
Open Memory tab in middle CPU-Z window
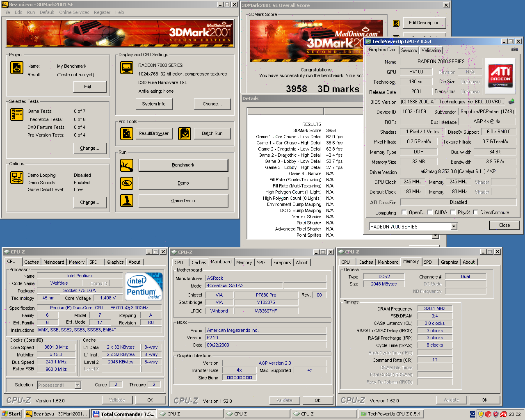244,262
